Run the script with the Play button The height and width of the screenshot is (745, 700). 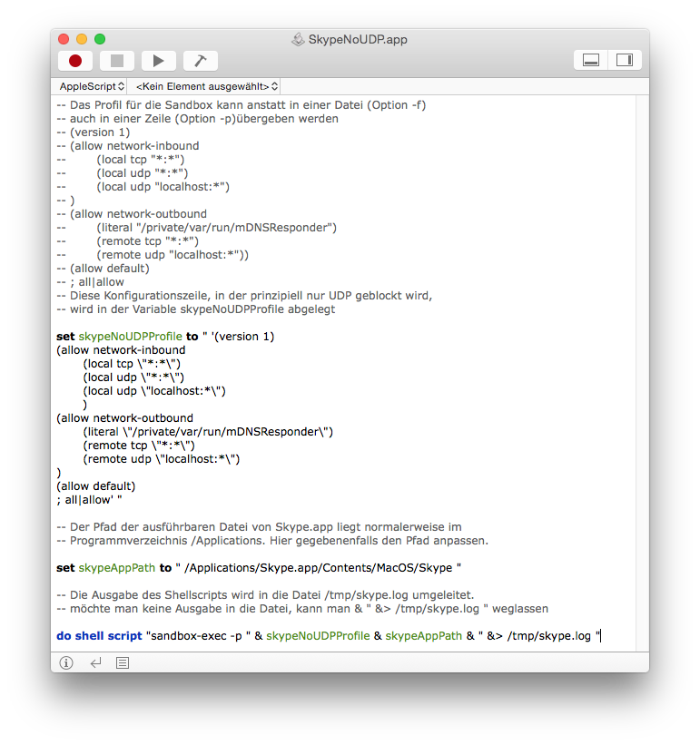click(x=159, y=61)
